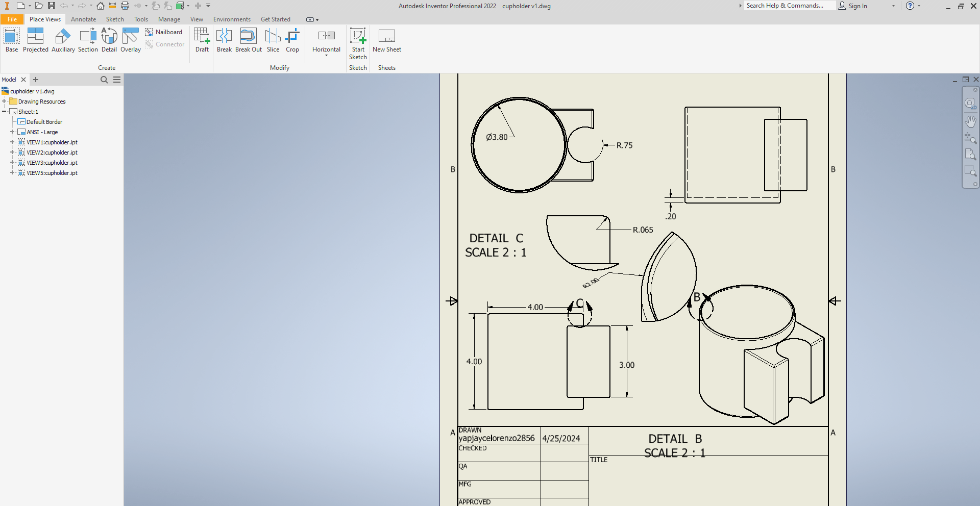Select the Detail view tool
980x506 pixels.
coord(109,40)
